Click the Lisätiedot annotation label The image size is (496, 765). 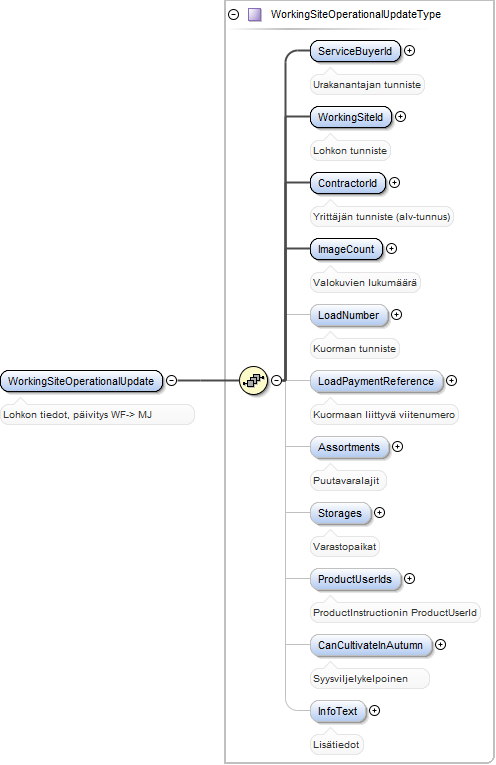(x=337, y=745)
